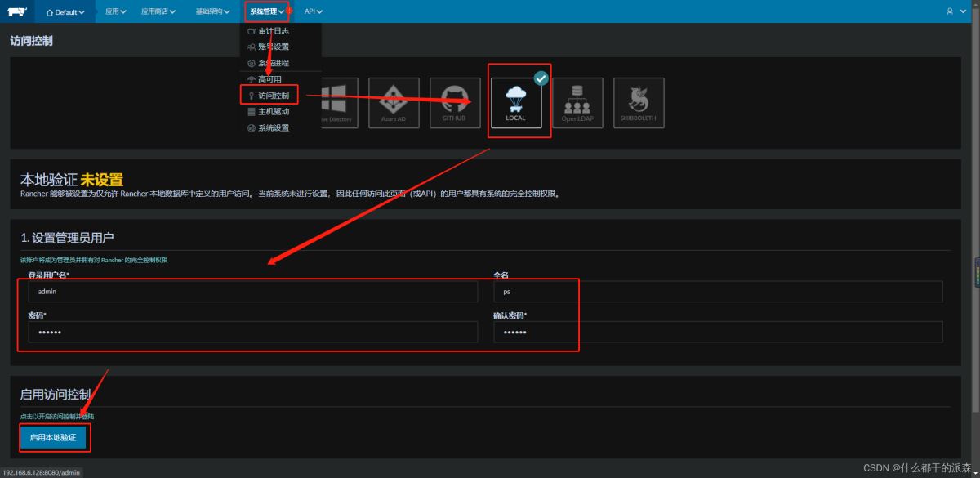Open the 系统管理 menu
980x478 pixels.
[x=268, y=11]
